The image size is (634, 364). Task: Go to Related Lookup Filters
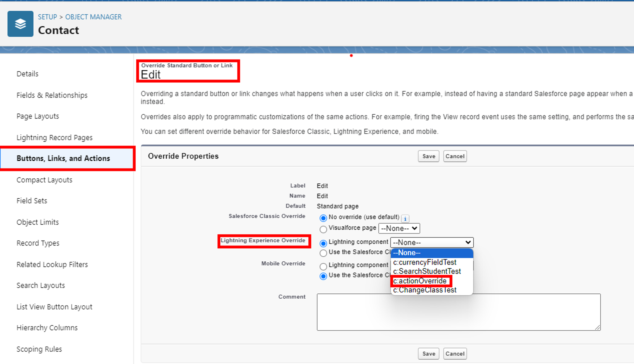click(52, 265)
